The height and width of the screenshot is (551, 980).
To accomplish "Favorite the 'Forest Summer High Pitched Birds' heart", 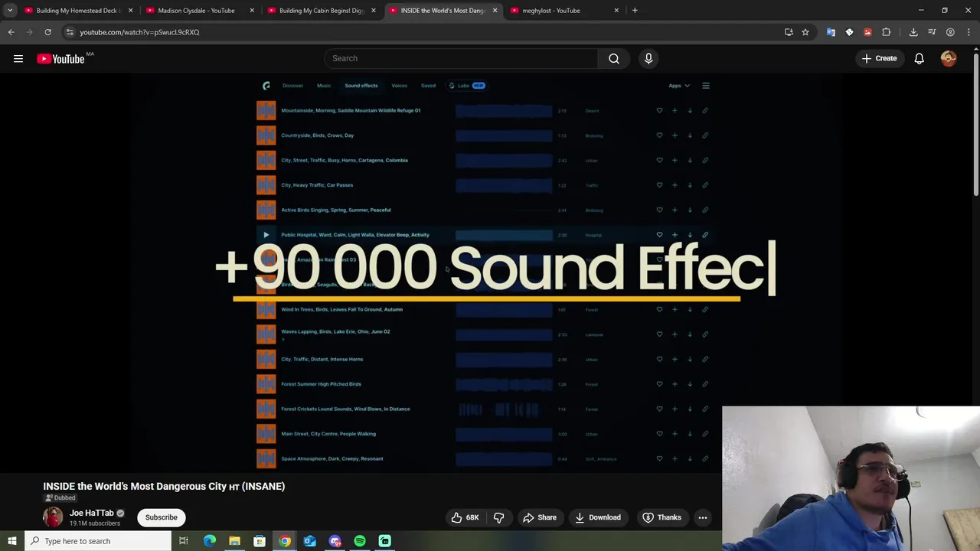I will click(659, 384).
